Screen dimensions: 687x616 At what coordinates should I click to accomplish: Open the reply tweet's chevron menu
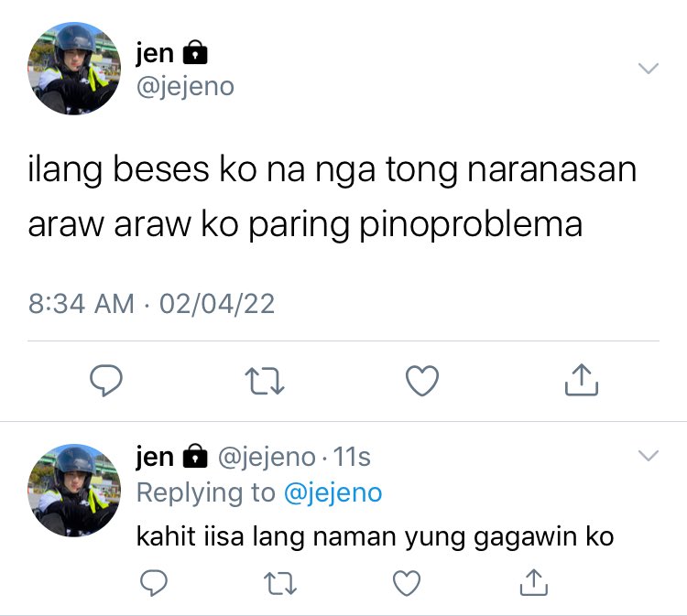point(649,455)
